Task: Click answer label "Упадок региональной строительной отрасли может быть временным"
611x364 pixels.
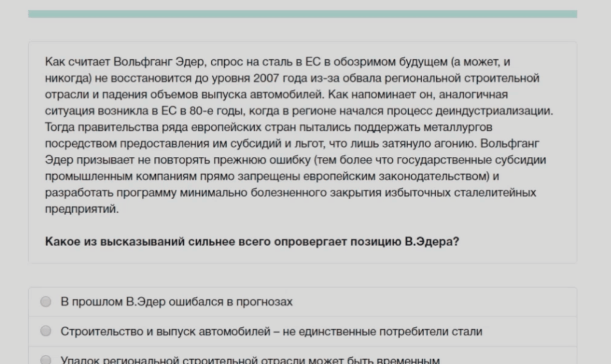Action: click(249, 360)
